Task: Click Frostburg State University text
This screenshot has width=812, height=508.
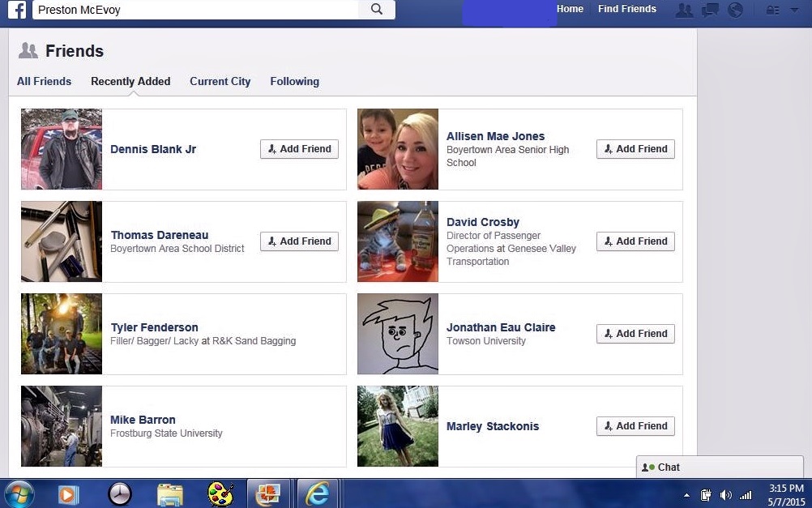Action: point(166,433)
